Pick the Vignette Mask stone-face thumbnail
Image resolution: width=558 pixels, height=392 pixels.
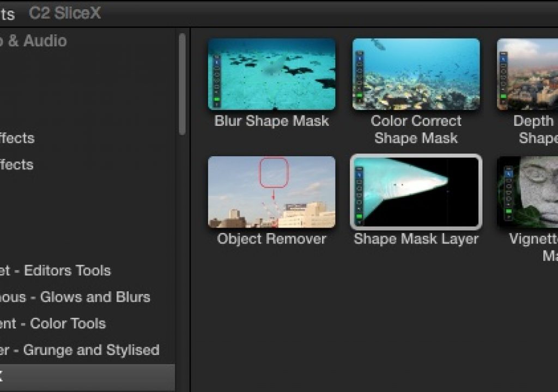coord(527,192)
